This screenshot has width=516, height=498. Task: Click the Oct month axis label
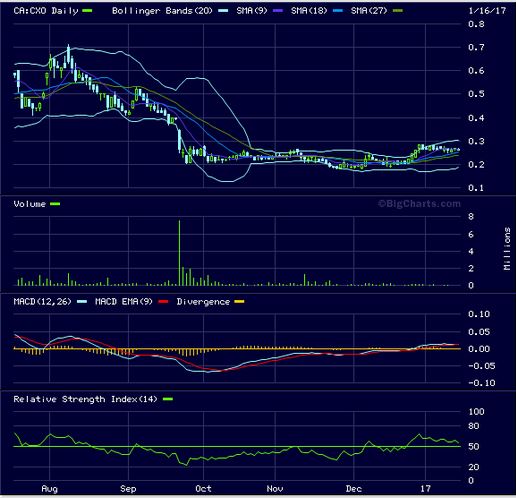coord(203,489)
